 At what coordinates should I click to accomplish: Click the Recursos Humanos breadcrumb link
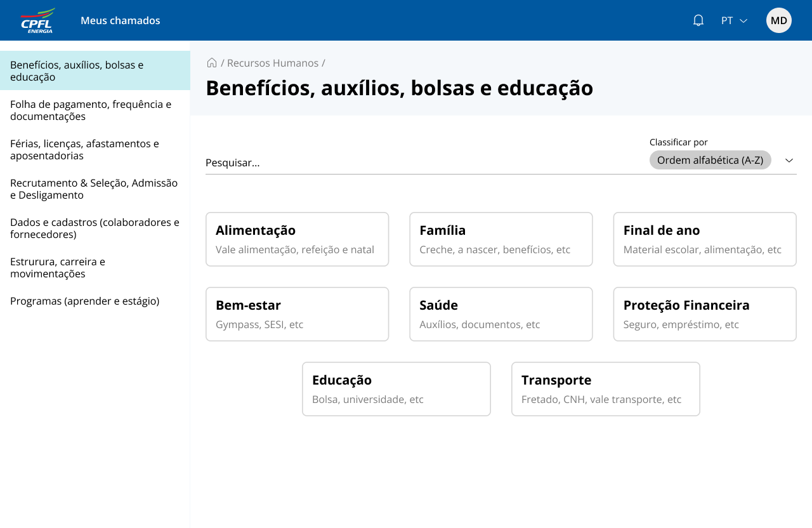[273, 63]
